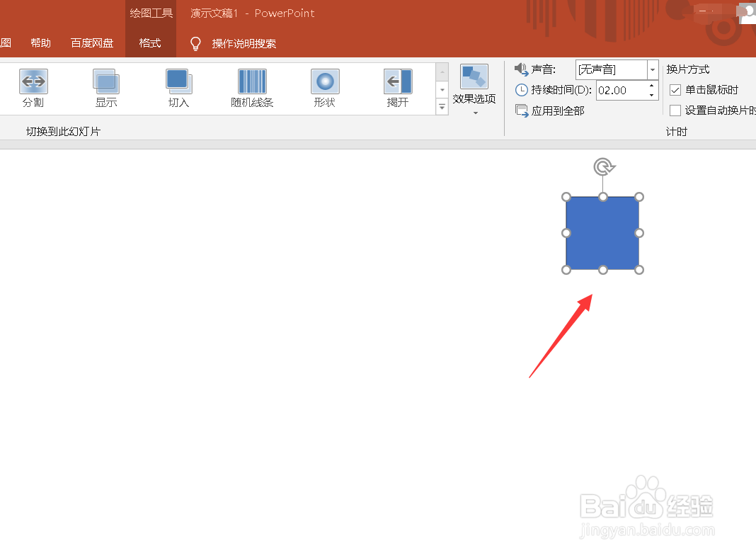
Task: Apply the 随机线条 transition
Action: click(x=252, y=89)
